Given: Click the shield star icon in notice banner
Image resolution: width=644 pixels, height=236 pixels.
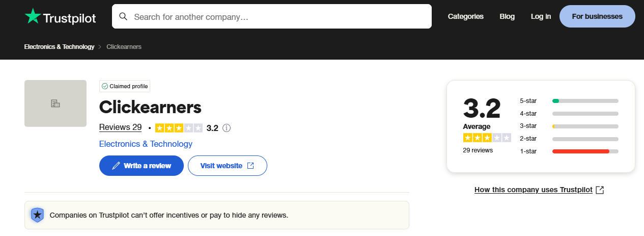Looking at the screenshot, I should (x=37, y=215).
